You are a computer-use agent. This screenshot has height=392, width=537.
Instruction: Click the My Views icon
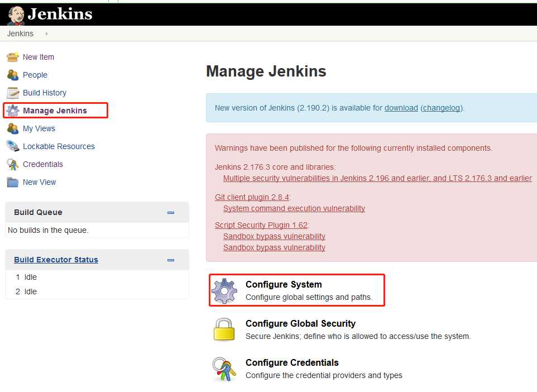tap(13, 128)
